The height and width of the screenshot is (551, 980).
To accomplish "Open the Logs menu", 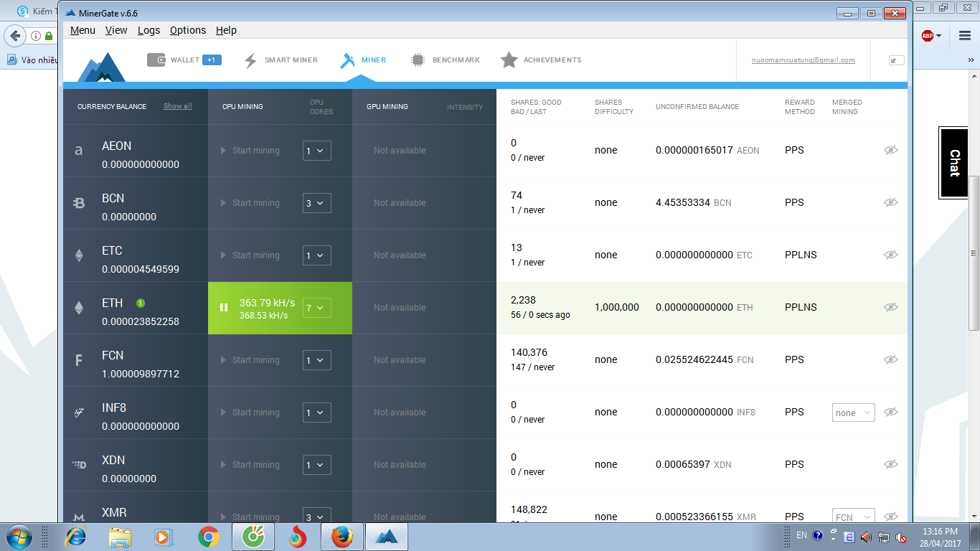I will point(149,30).
